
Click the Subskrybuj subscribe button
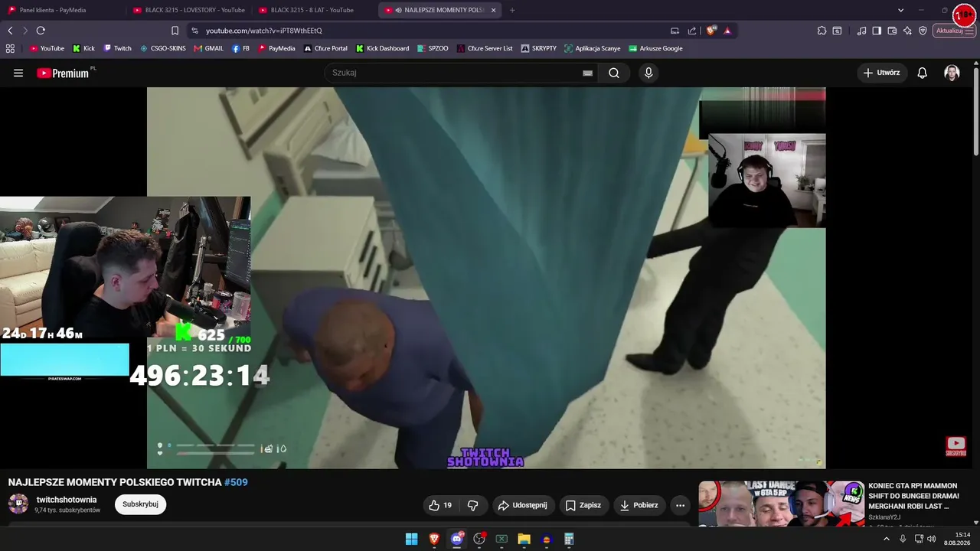pos(140,504)
